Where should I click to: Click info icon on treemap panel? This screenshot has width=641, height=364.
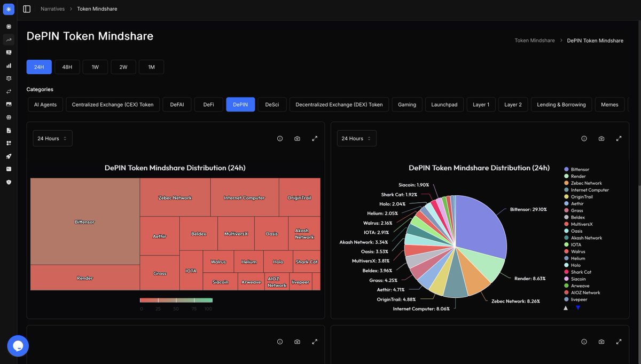[280, 138]
